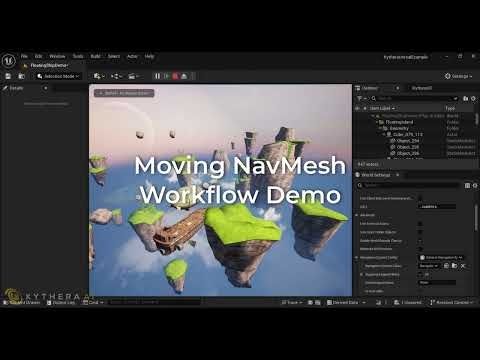Open the Blueprints toolbar dropdown
Screen dimensions: 480x360
pyautogui.click(x=116, y=76)
